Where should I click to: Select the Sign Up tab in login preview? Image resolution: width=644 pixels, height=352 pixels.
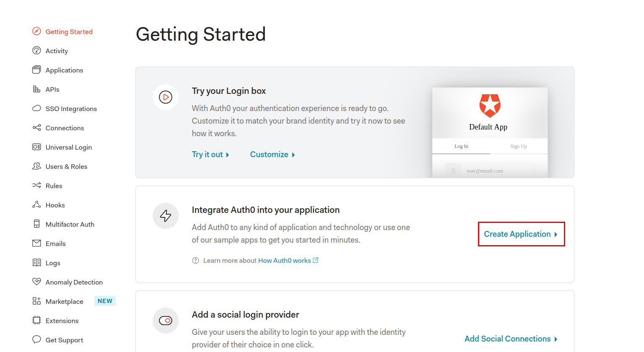click(518, 146)
